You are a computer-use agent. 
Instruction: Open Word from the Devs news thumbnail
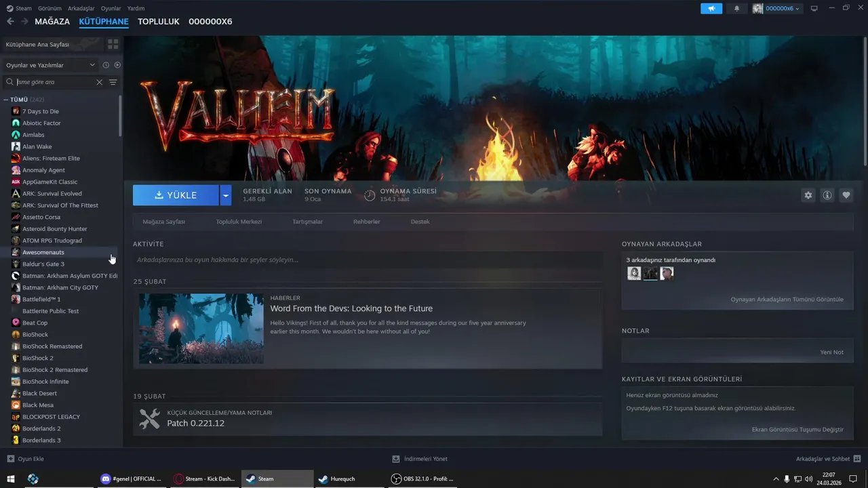pyautogui.click(x=201, y=329)
